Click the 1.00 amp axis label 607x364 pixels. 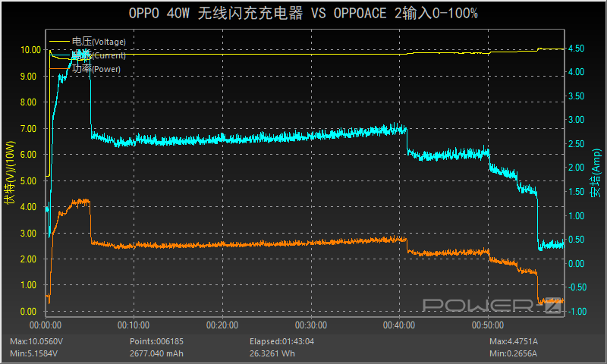(577, 216)
